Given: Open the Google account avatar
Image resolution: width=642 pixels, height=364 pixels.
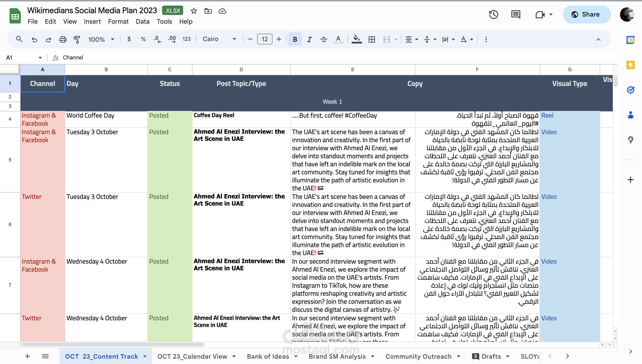Looking at the screenshot, I should (x=627, y=15).
